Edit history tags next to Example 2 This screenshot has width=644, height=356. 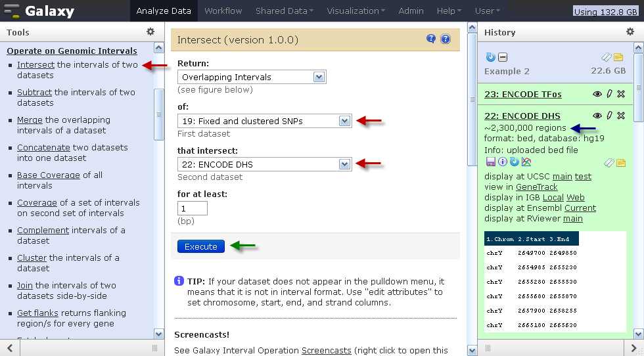[x=607, y=57]
